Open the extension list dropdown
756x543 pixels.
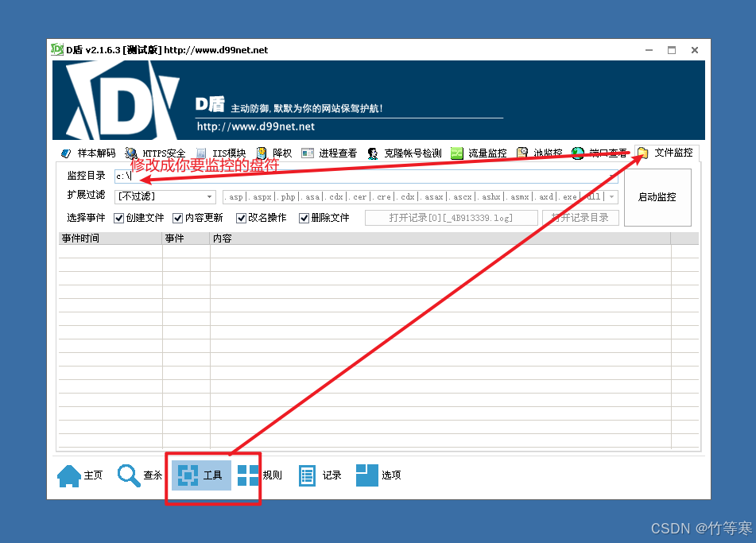611,196
